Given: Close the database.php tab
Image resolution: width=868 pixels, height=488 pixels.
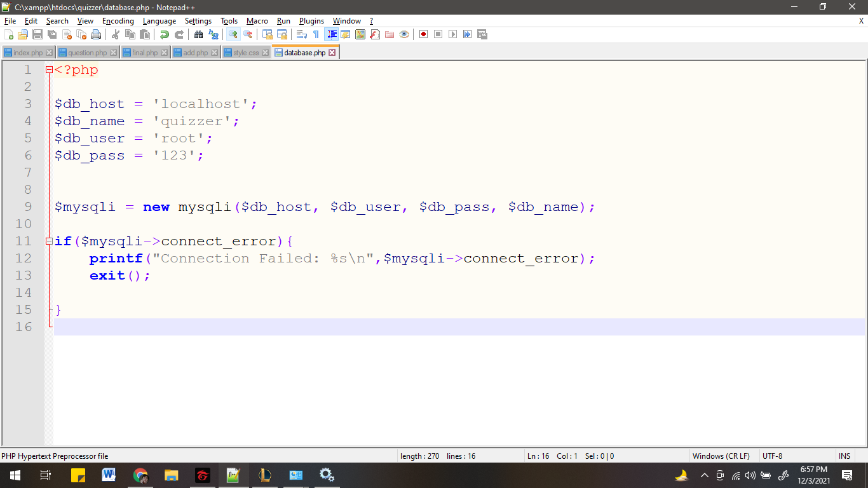Looking at the screenshot, I should 332,53.
